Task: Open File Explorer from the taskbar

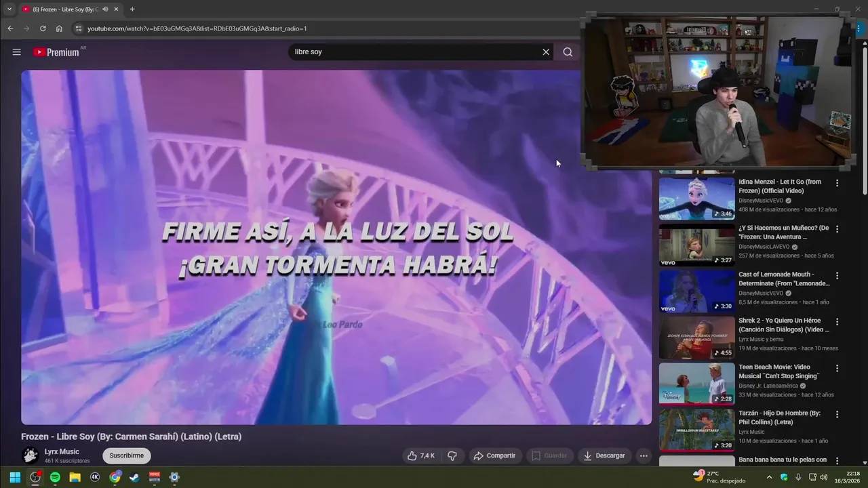Action: [x=75, y=477]
